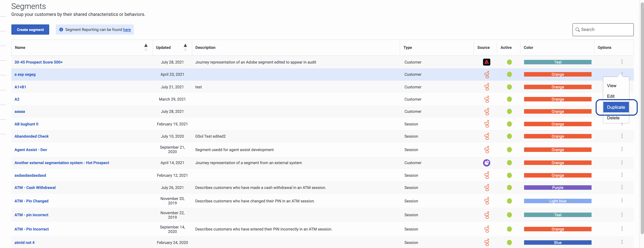Click the Description column header

point(205,47)
